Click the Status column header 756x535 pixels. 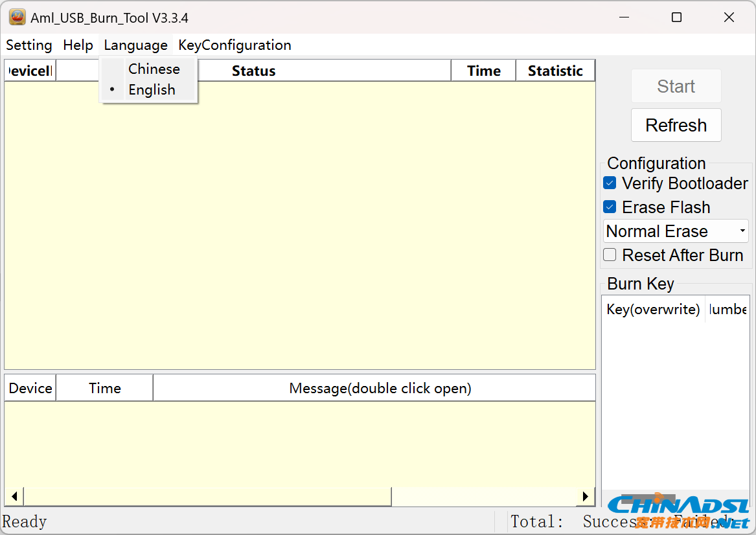coord(253,71)
